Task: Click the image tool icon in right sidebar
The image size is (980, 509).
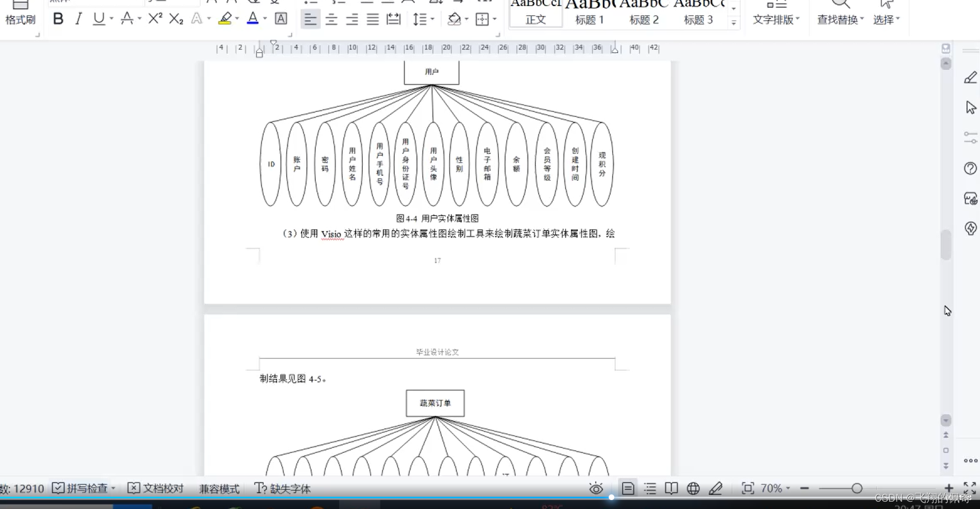Action: [970, 198]
